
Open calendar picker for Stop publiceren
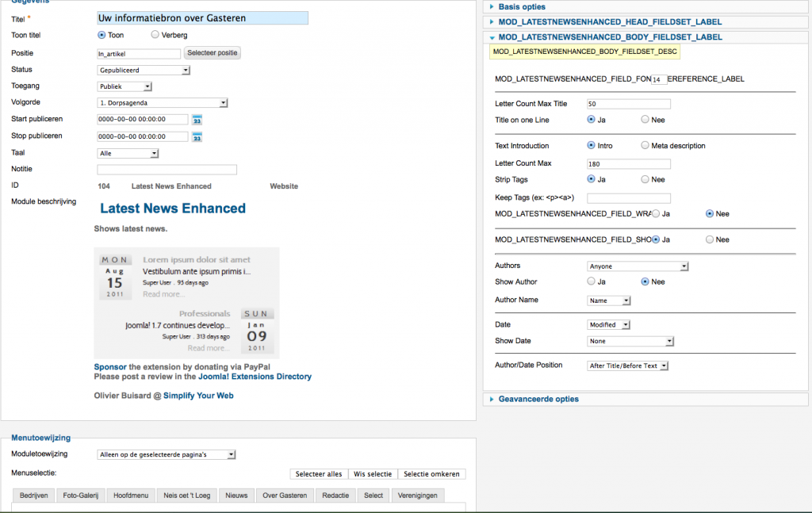point(197,137)
